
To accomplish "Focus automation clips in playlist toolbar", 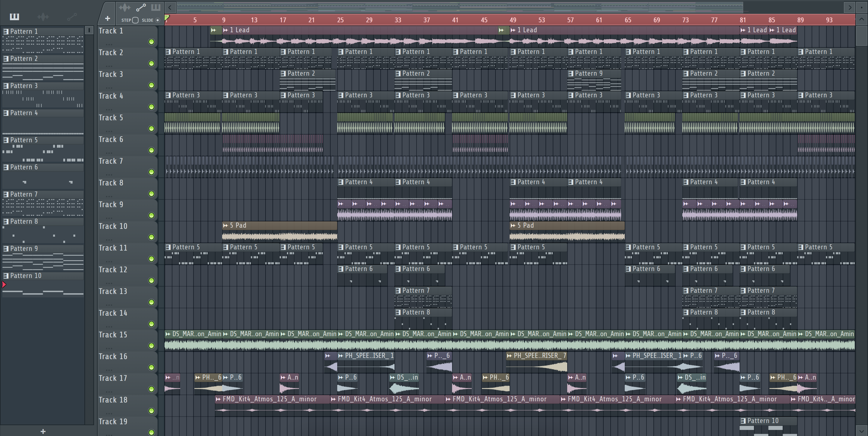I will (141, 7).
